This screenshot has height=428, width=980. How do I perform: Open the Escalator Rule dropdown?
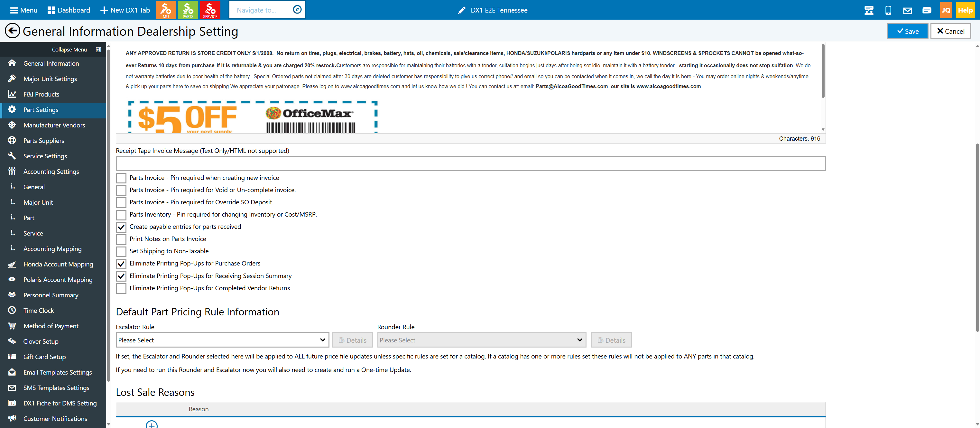coord(222,340)
